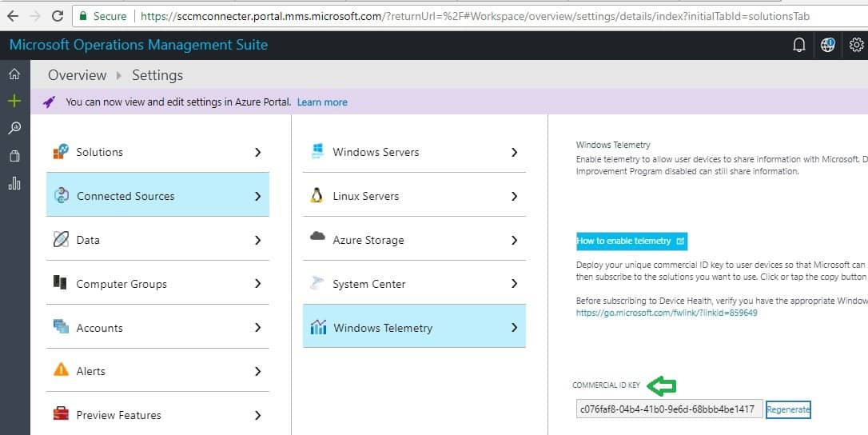Reload the page with refresh icon
Screen dimensions: 868x435
58,16
